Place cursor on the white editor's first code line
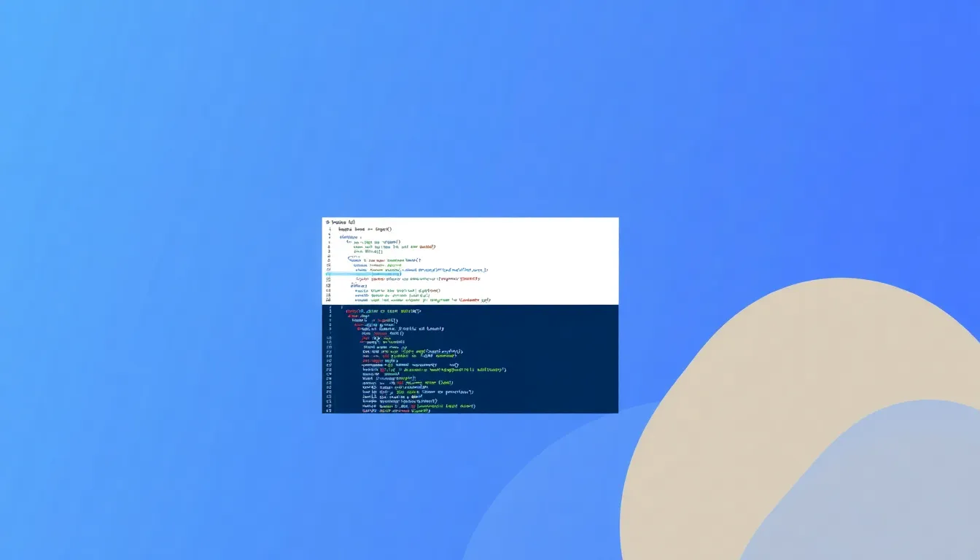980x560 pixels. coord(365,229)
